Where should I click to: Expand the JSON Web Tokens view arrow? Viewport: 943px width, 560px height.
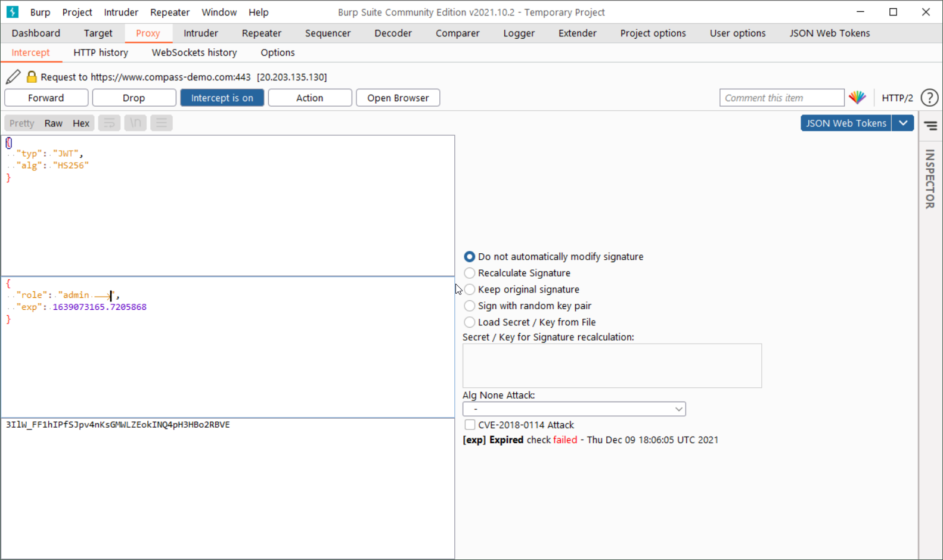pyautogui.click(x=903, y=123)
